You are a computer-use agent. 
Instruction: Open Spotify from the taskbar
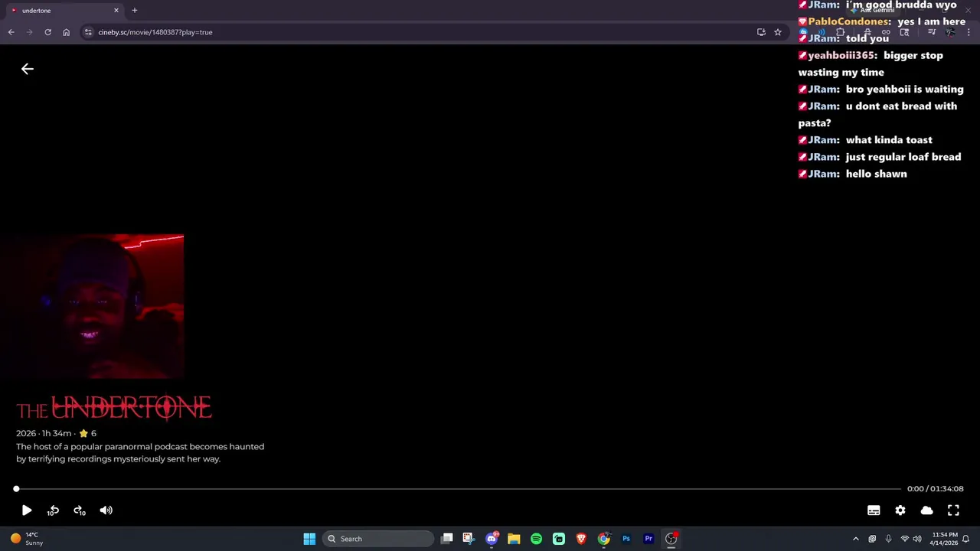coord(536,539)
